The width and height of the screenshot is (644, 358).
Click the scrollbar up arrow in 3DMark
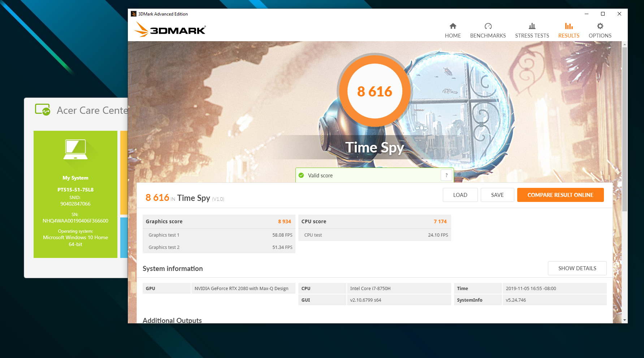[x=624, y=44]
